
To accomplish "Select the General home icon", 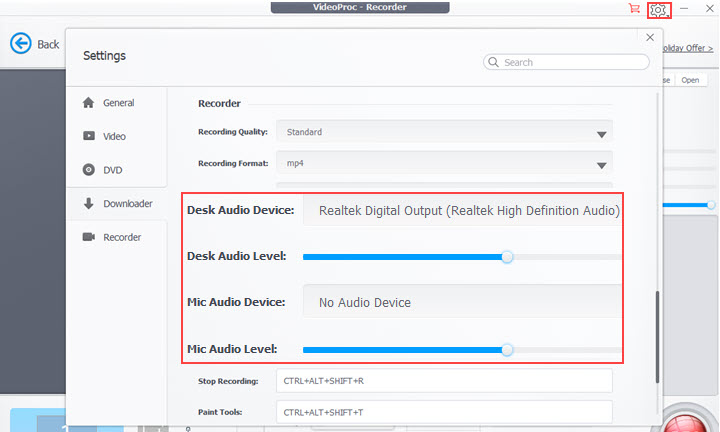I will [x=88, y=102].
